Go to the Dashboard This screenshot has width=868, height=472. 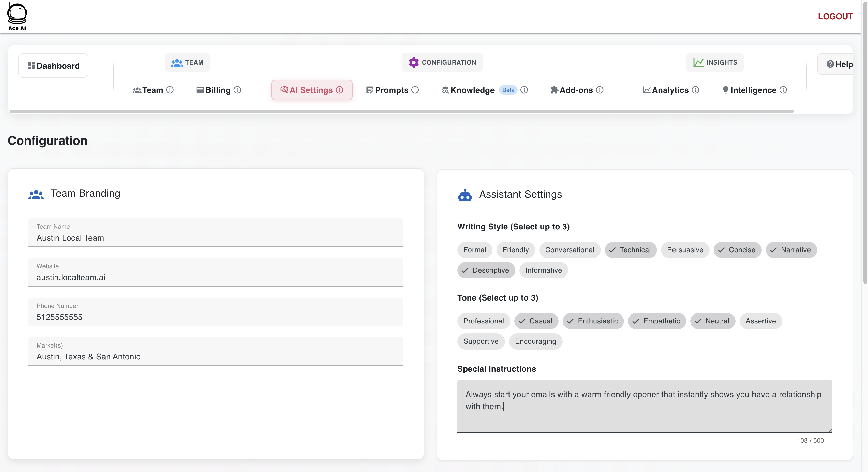pyautogui.click(x=54, y=65)
